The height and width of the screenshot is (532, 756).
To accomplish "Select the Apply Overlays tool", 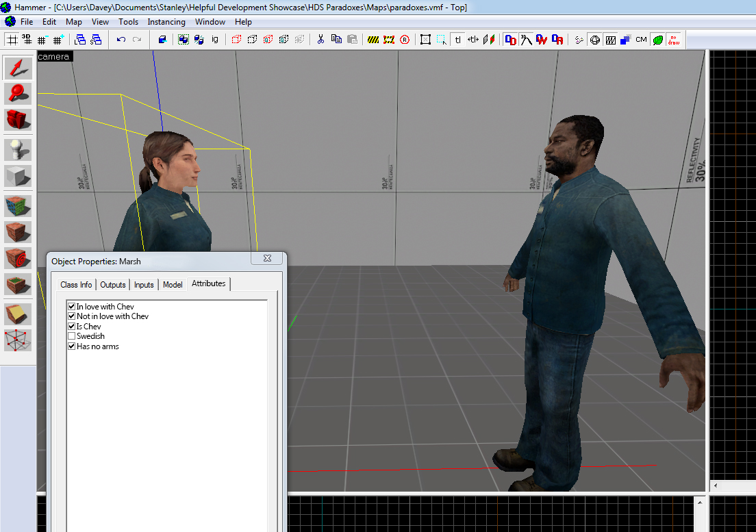I will tap(18, 284).
